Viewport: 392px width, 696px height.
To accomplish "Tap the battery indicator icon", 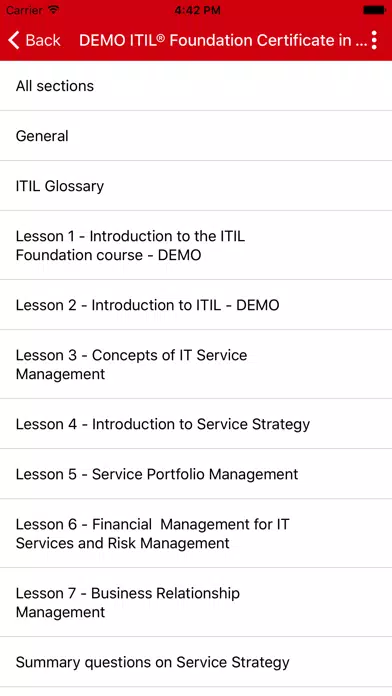I will (374, 10).
